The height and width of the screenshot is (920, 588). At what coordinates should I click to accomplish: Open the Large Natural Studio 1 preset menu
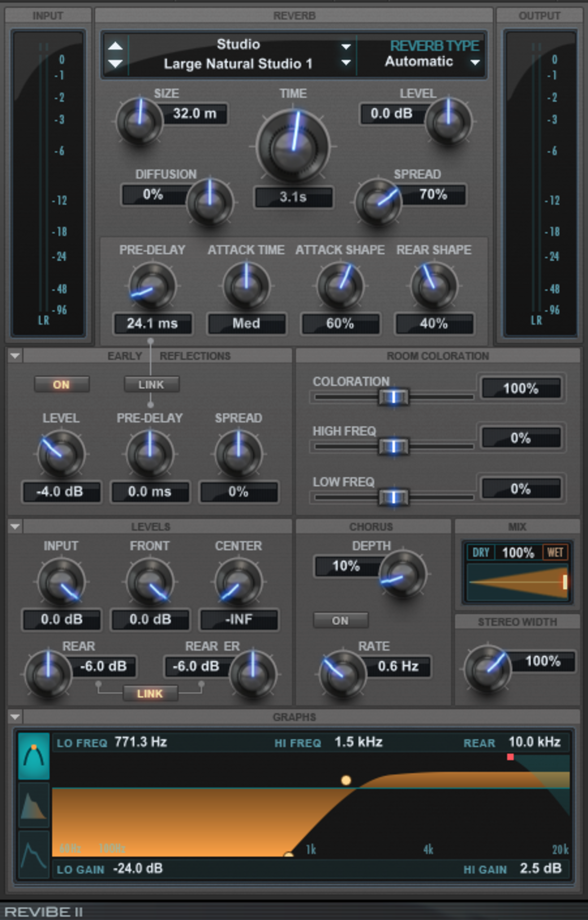click(x=346, y=63)
